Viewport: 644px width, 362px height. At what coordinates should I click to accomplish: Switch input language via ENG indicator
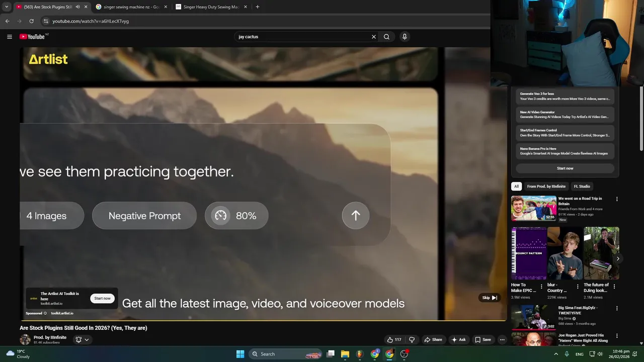pos(580,354)
